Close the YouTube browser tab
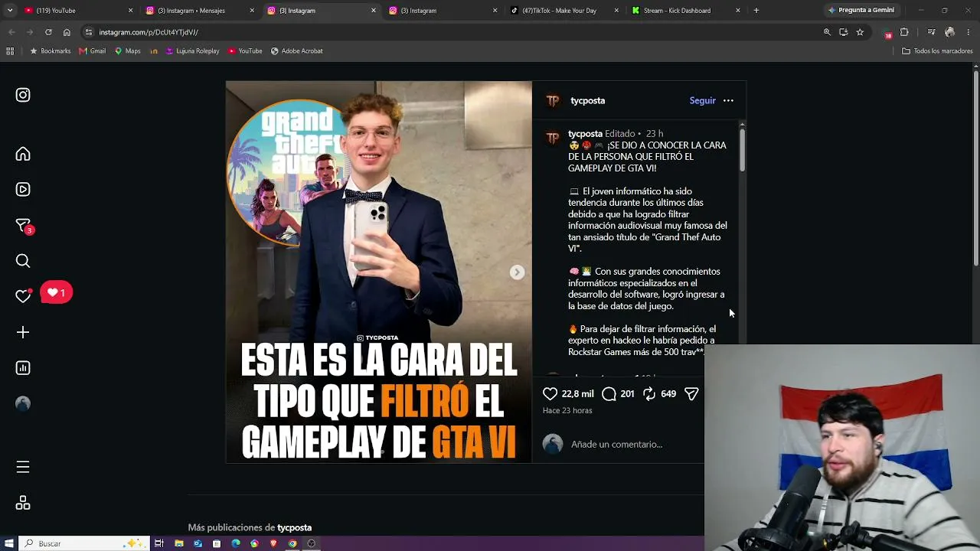 click(130, 11)
